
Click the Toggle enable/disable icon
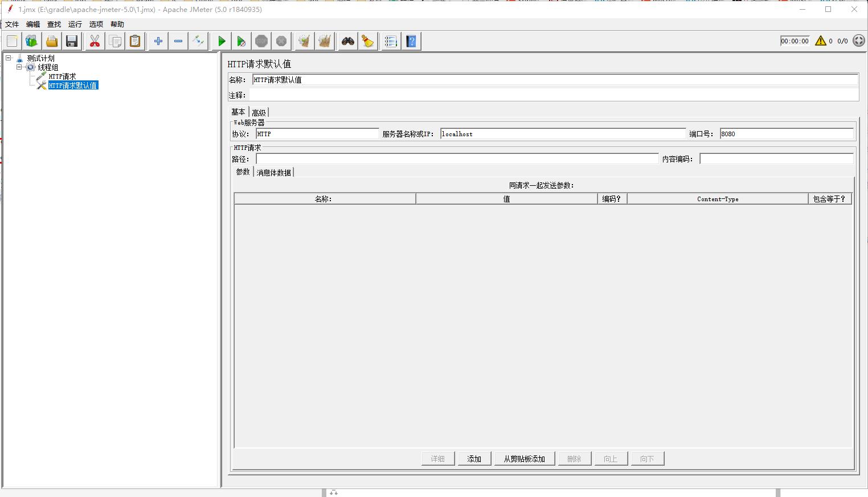point(198,41)
